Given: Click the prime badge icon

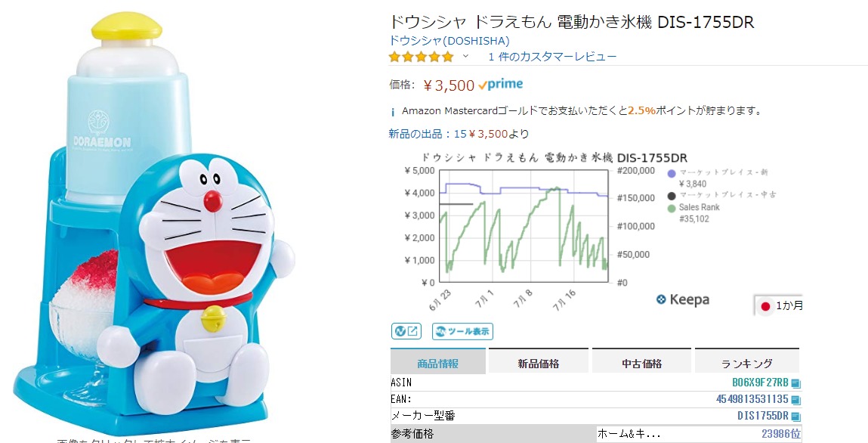Looking at the screenshot, I should click(x=500, y=84).
